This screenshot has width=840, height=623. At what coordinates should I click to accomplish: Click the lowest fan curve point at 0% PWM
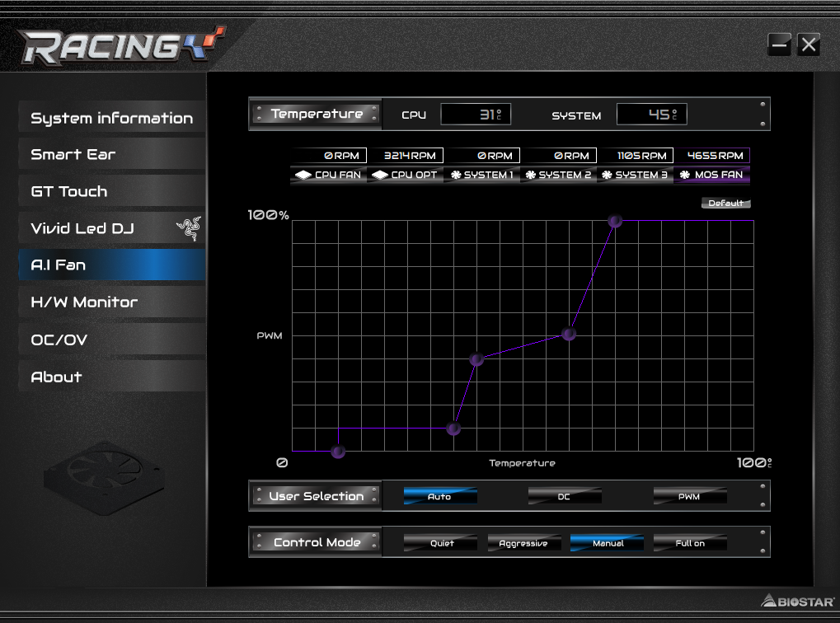click(x=338, y=452)
